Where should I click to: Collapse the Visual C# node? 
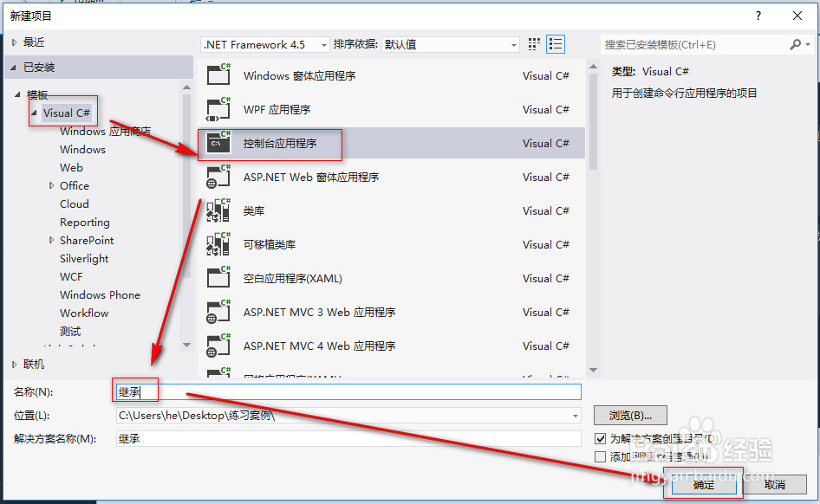(x=35, y=113)
